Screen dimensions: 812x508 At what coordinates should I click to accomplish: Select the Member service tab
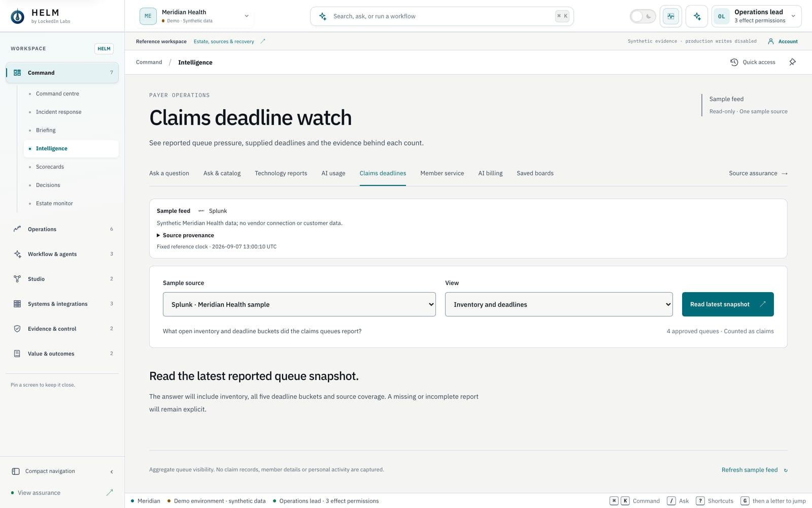[x=442, y=173]
